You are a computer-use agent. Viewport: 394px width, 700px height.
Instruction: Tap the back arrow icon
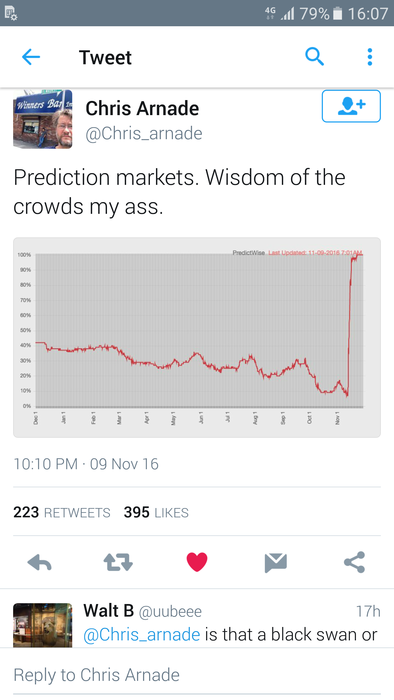coord(31,57)
